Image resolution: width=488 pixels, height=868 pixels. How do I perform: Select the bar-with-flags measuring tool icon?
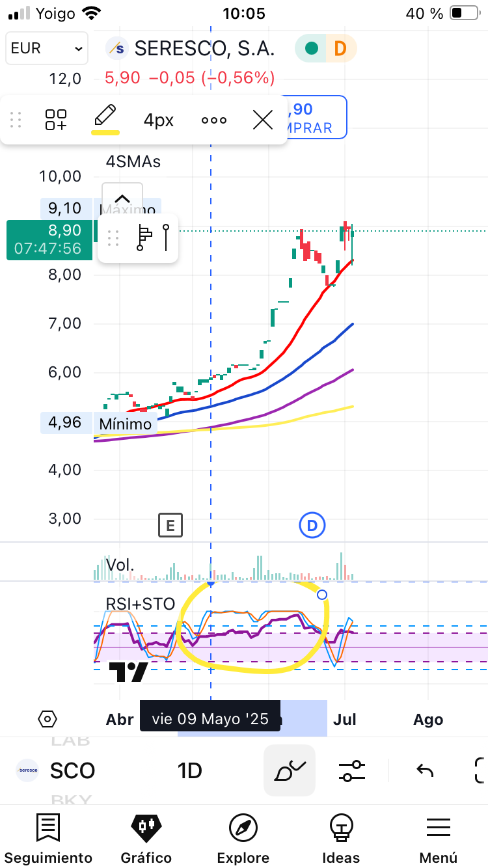[143, 238]
